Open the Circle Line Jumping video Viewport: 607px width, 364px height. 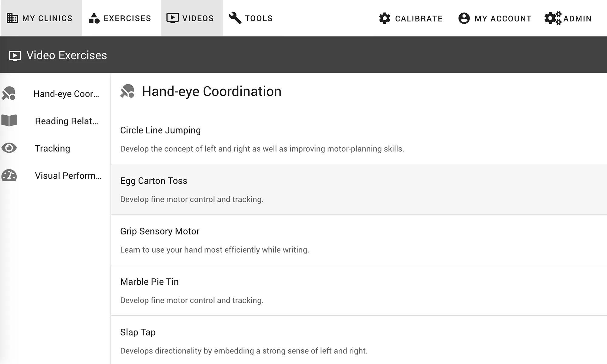[160, 130]
